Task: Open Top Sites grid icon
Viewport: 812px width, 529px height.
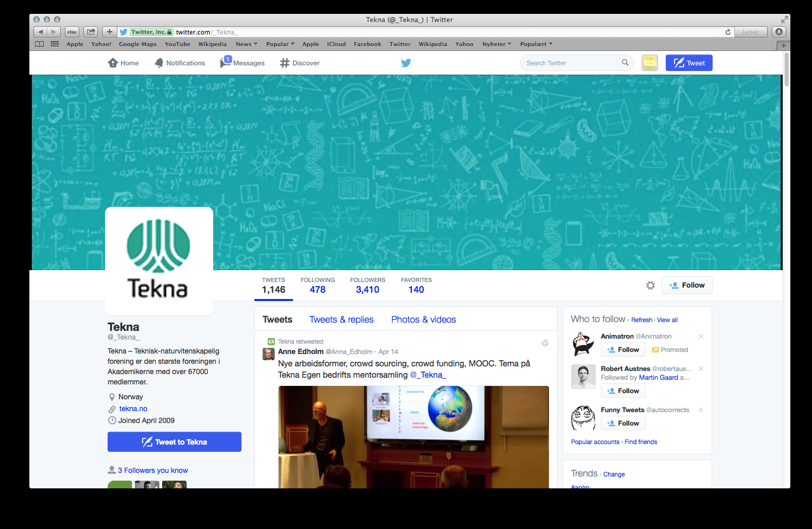Action: click(x=55, y=44)
